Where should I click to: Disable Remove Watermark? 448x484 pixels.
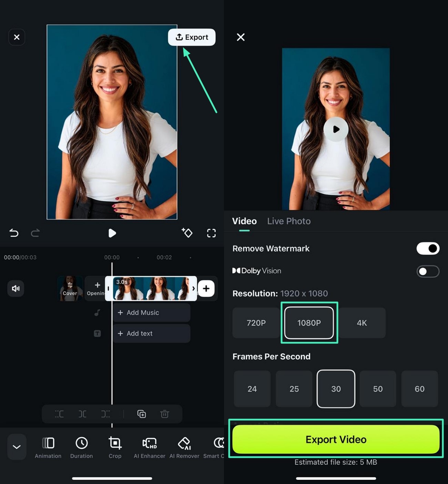[428, 248]
